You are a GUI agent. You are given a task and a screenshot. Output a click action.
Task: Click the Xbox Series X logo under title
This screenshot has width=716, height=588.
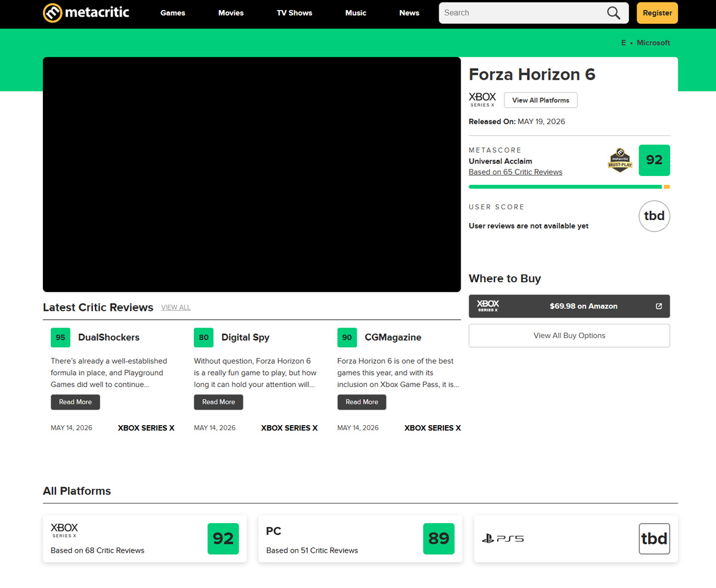(x=482, y=100)
